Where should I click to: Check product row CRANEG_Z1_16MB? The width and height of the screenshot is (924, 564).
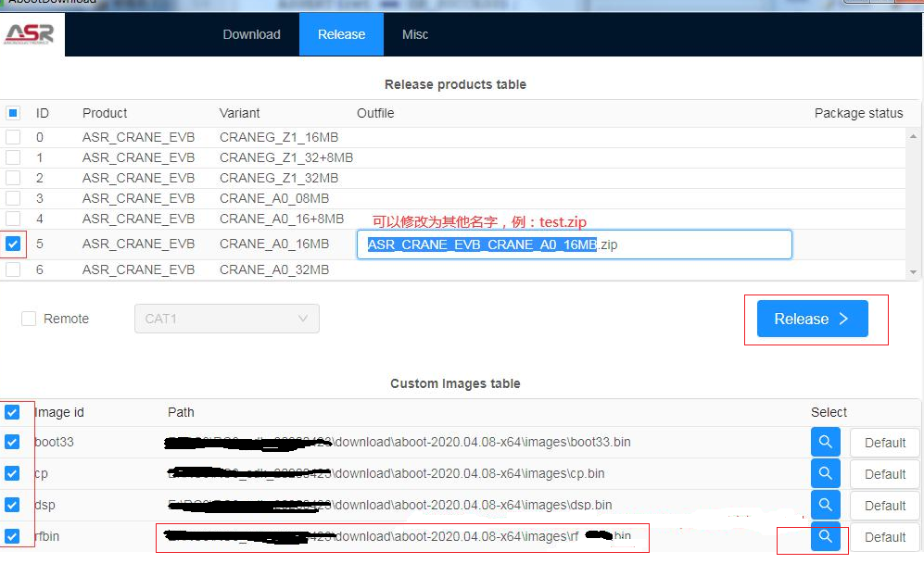pyautogui.click(x=12, y=137)
